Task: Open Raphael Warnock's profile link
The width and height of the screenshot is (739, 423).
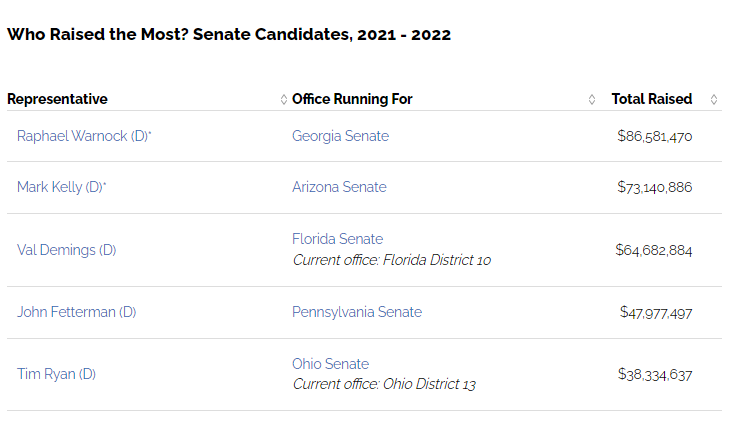Action: 82,136
